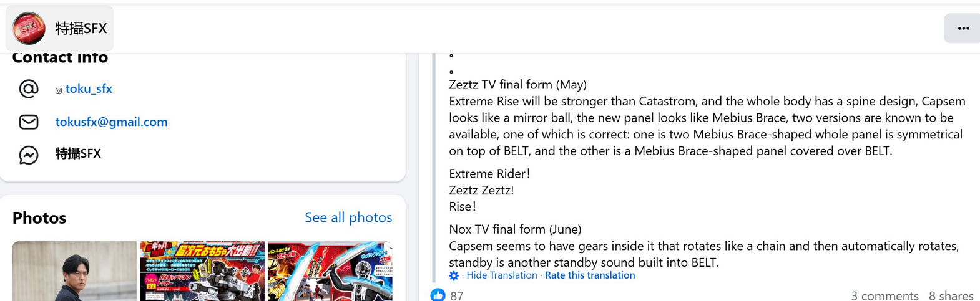This screenshot has height=301, width=980.
Task: View the 8 shares list
Action: click(951, 295)
